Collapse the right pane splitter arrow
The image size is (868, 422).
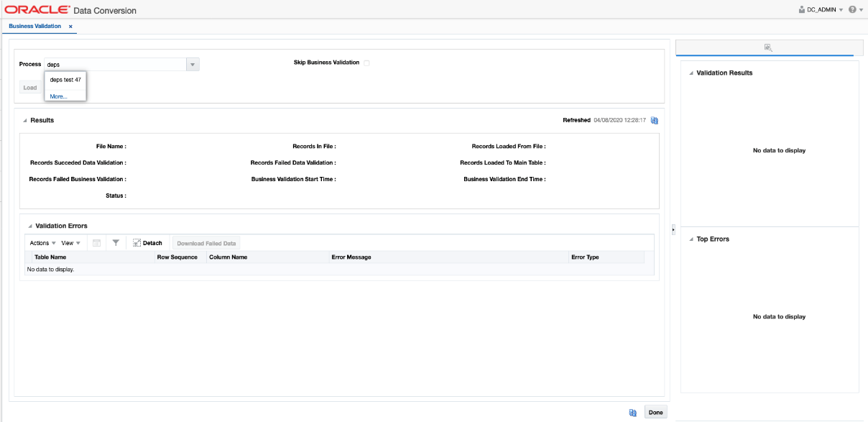coord(673,229)
